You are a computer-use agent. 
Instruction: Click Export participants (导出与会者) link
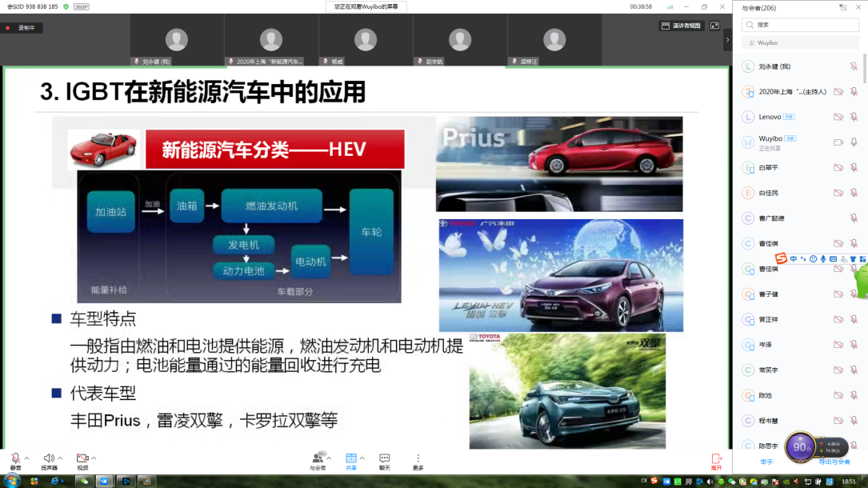834,462
